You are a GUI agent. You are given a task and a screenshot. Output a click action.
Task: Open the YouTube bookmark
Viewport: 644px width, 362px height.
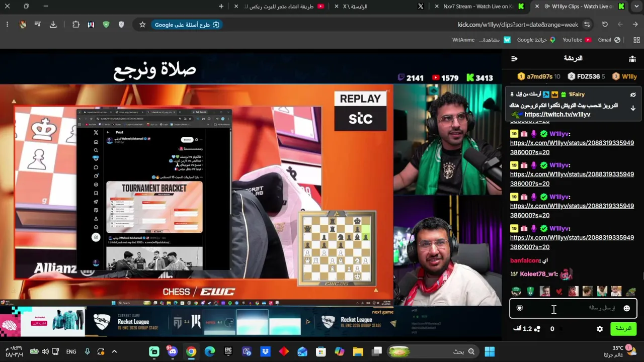point(577,40)
